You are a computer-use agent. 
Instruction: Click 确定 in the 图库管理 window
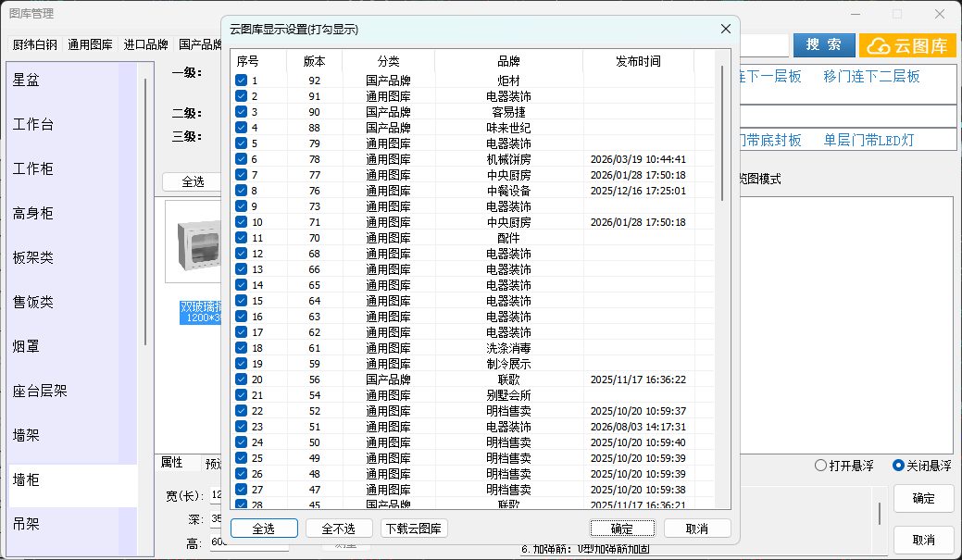click(923, 498)
